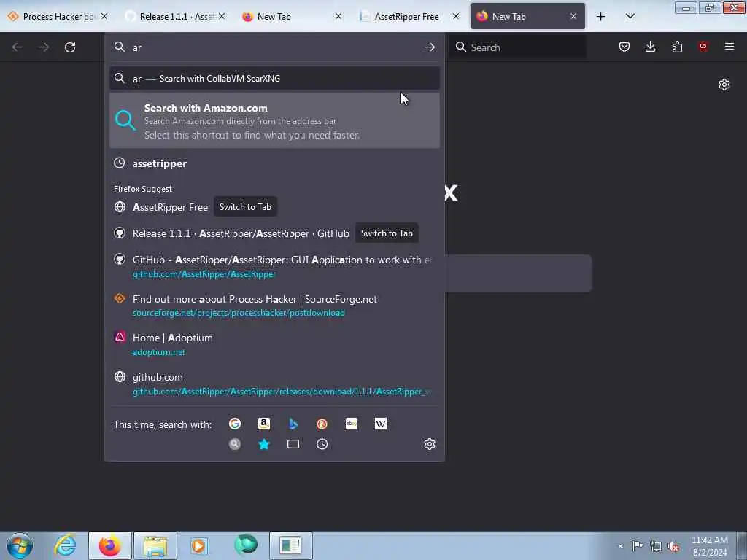Expand the list-all-tabs chevron
This screenshot has width=747, height=560.
point(630,16)
